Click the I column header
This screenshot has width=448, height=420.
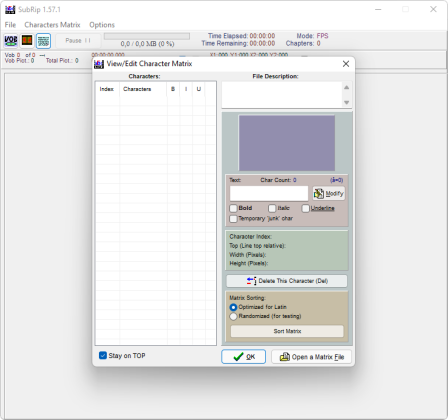186,89
